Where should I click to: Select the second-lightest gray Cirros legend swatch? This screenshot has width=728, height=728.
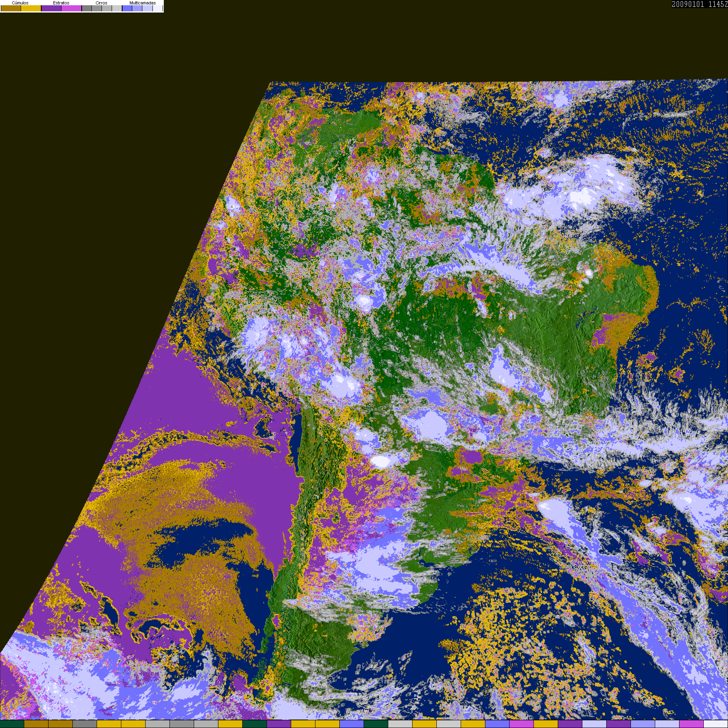[x=107, y=8]
